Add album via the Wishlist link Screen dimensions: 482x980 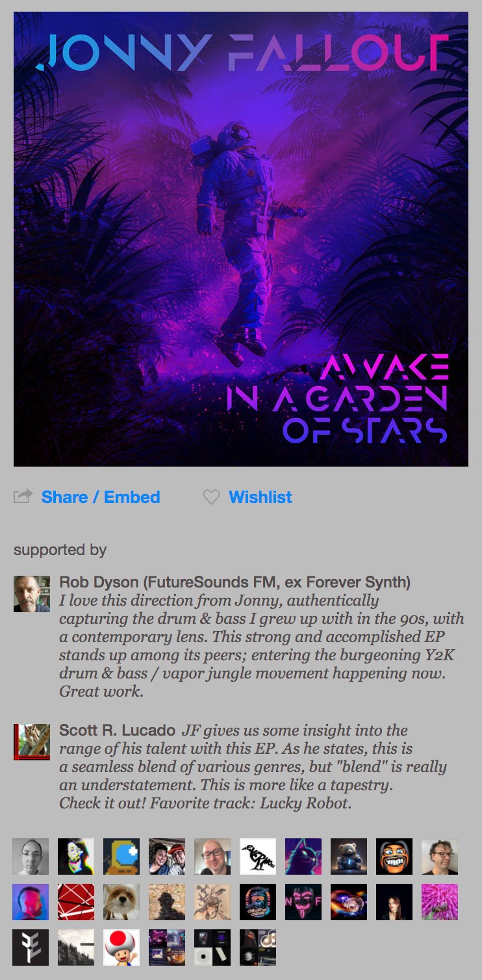[x=260, y=497]
